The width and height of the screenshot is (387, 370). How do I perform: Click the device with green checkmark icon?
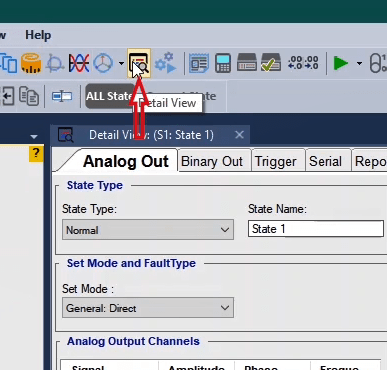click(271, 62)
